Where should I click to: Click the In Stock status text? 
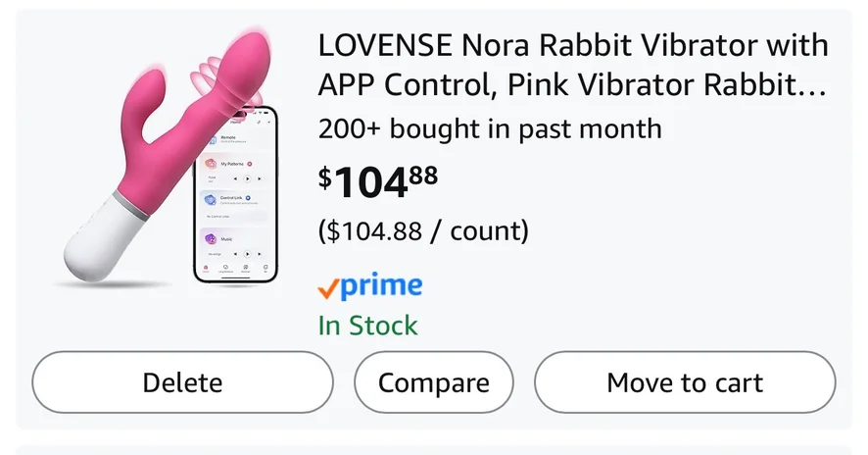click(x=367, y=326)
